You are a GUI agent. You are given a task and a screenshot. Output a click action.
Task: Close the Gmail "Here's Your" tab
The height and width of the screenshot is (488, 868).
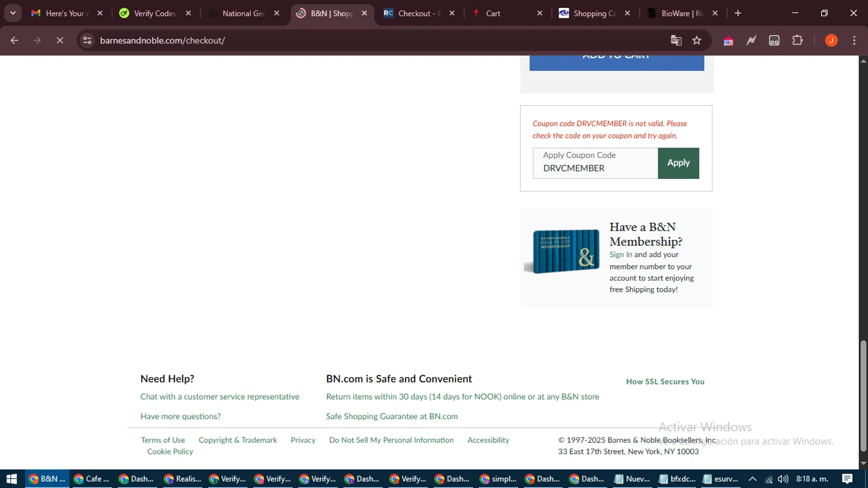(100, 13)
